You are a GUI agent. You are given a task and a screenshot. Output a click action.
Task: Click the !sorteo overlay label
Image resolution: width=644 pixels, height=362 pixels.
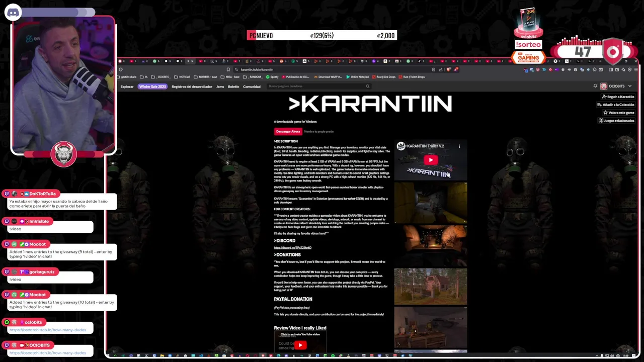528,44
